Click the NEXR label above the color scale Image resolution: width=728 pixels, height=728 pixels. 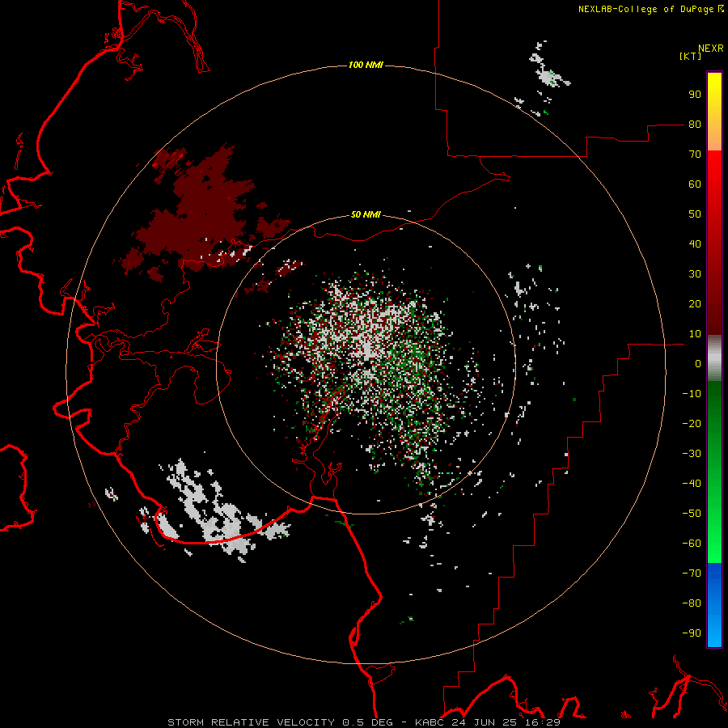711,49
